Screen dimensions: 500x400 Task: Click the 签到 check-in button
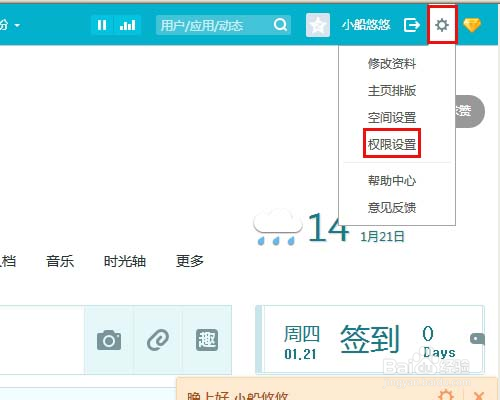pyautogui.click(x=370, y=339)
